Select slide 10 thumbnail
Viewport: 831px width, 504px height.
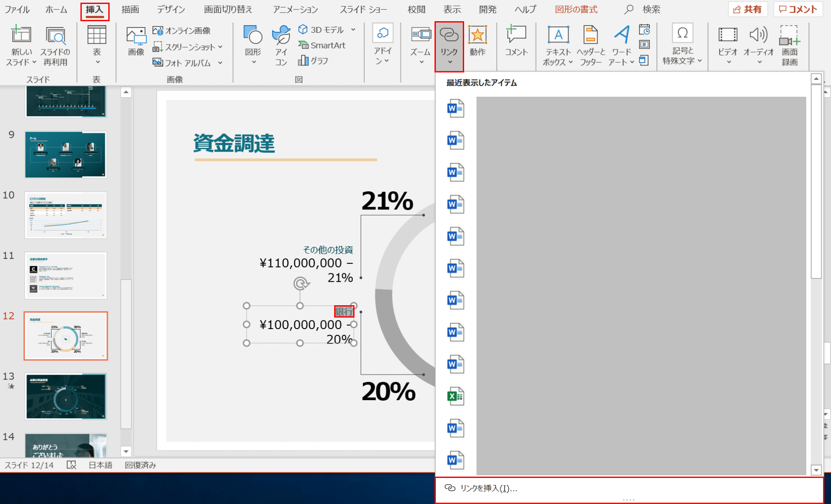pos(65,215)
